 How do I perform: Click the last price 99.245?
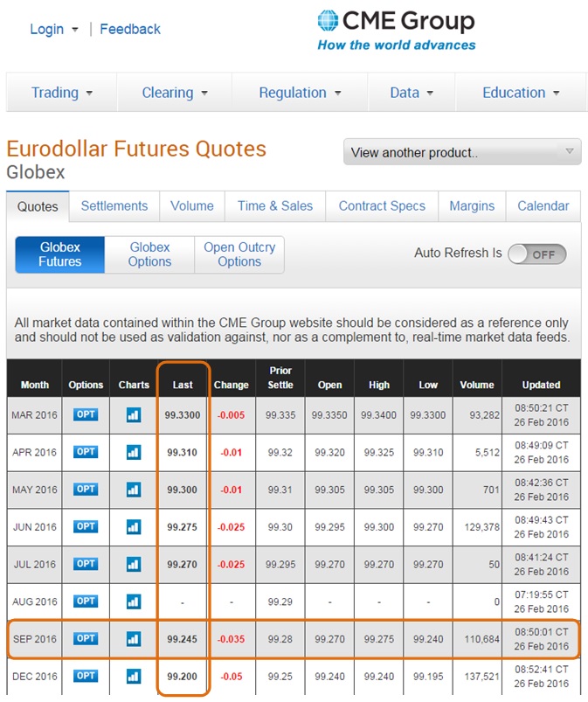[182, 639]
